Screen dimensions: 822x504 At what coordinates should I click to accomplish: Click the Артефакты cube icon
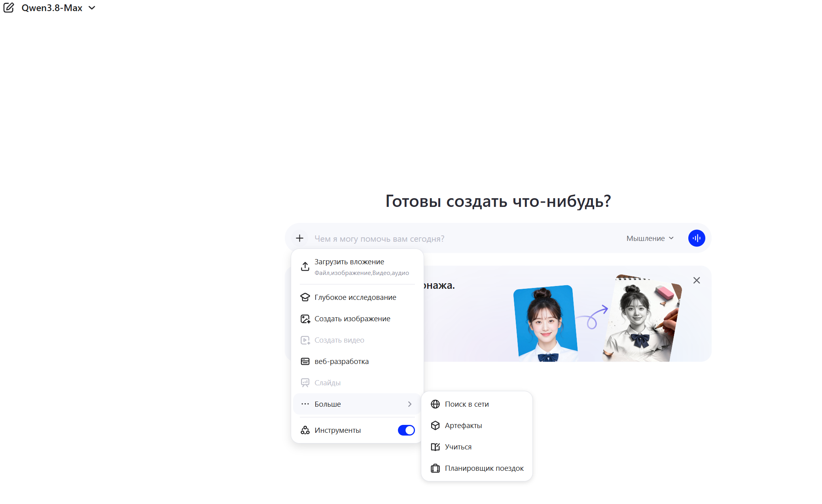click(x=435, y=425)
